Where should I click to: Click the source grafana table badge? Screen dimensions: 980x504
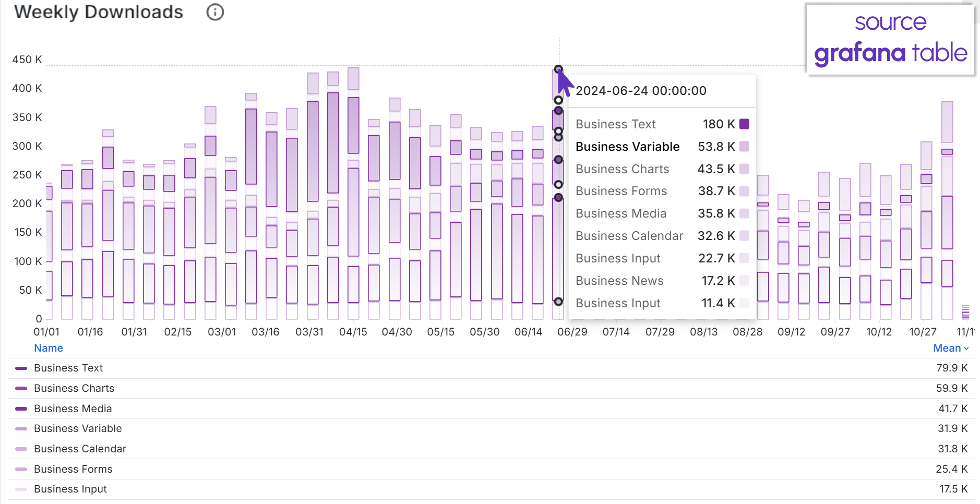point(890,39)
